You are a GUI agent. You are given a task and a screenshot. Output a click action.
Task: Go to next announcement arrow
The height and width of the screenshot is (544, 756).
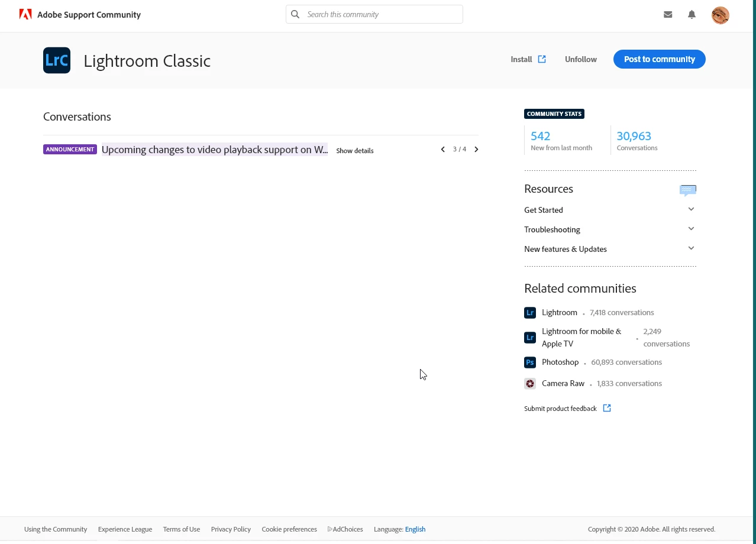pos(476,150)
